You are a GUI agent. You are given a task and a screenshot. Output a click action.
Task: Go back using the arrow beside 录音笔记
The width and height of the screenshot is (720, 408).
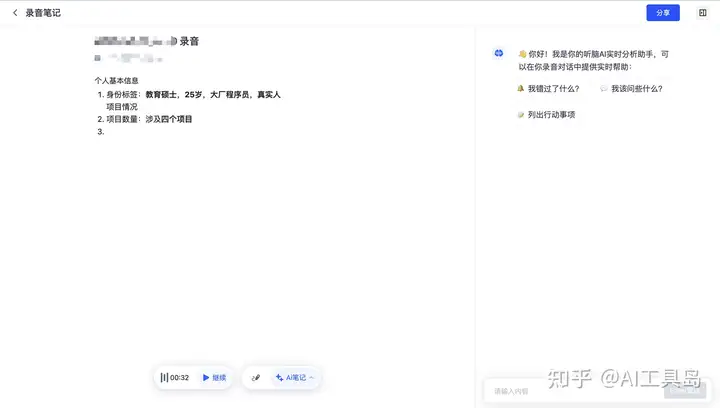click(x=15, y=13)
